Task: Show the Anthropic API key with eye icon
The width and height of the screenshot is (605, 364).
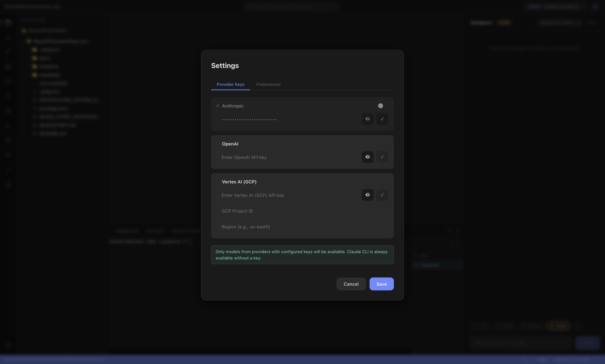Action: point(367,119)
